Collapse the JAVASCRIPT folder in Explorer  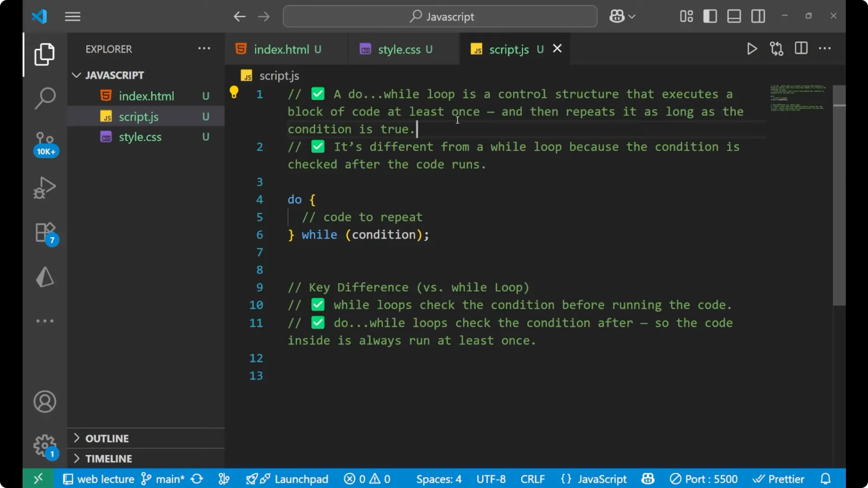click(x=75, y=75)
